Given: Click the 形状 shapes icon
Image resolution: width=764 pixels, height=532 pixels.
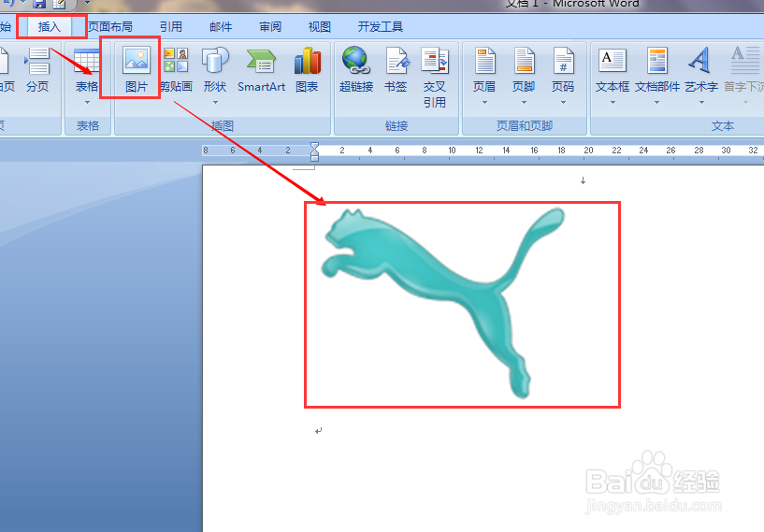Looking at the screenshot, I should click(215, 60).
